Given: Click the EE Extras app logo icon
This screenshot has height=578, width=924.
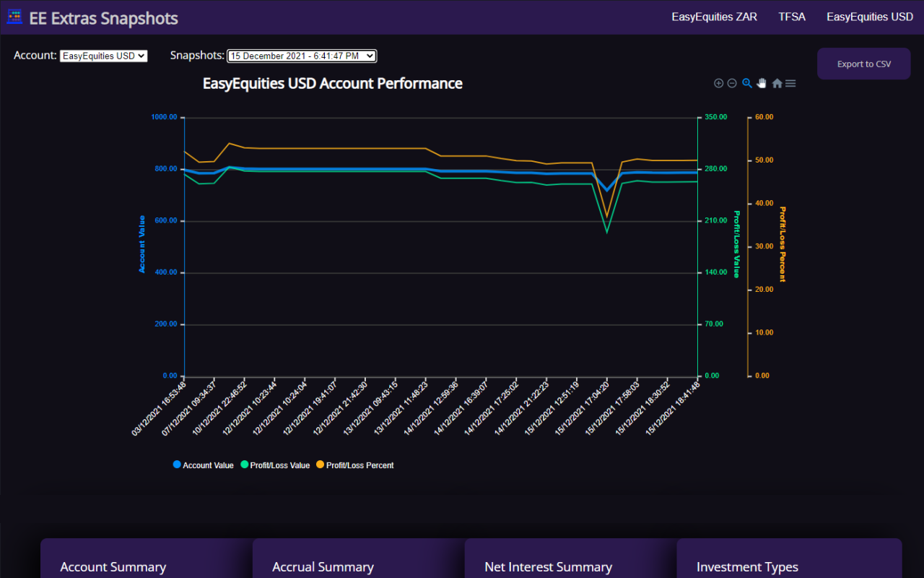Looking at the screenshot, I should pyautogui.click(x=14, y=17).
